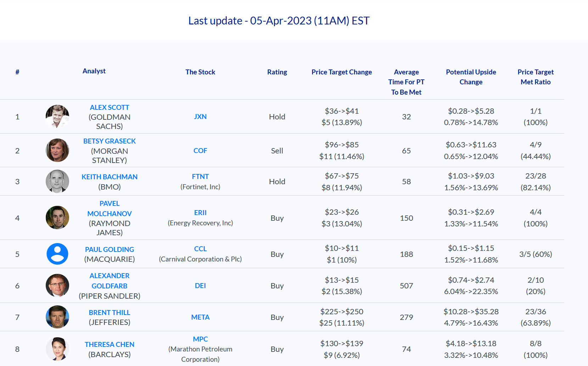
Task: Open analyst PAUL GOLDING link
Action: pyautogui.click(x=110, y=249)
